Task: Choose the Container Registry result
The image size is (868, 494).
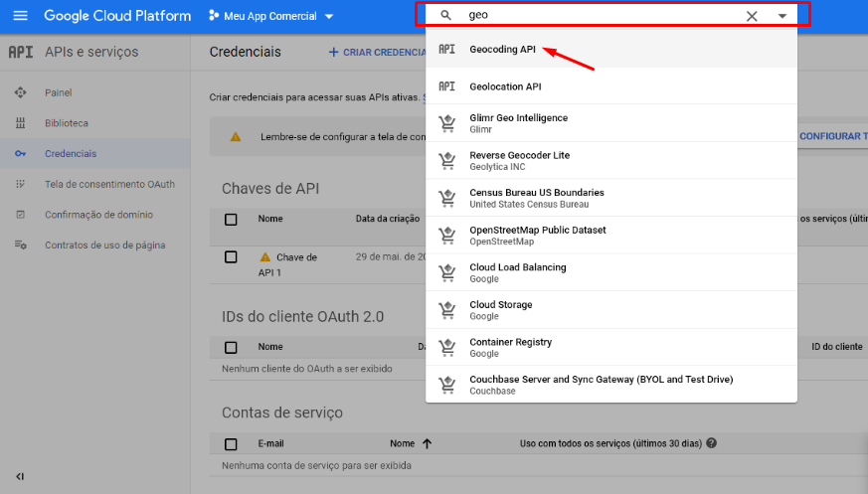Action: point(611,347)
